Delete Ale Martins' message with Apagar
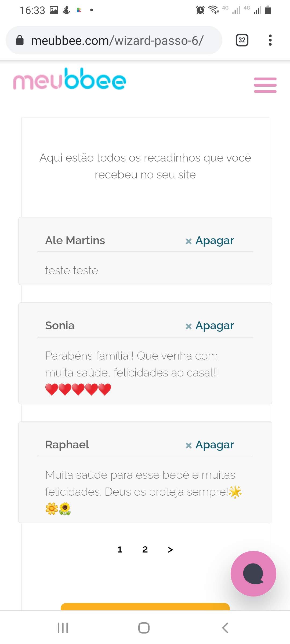This screenshot has height=644, width=290. [x=210, y=241]
